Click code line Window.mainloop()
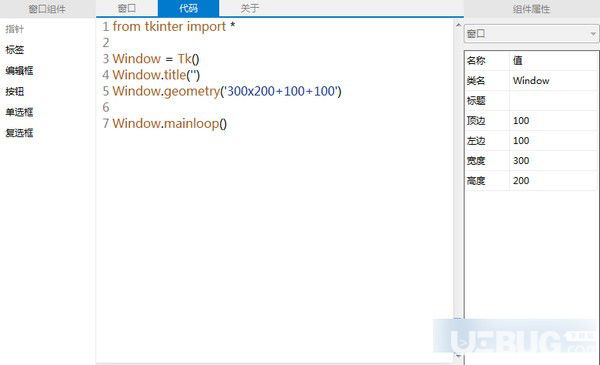 point(170,124)
